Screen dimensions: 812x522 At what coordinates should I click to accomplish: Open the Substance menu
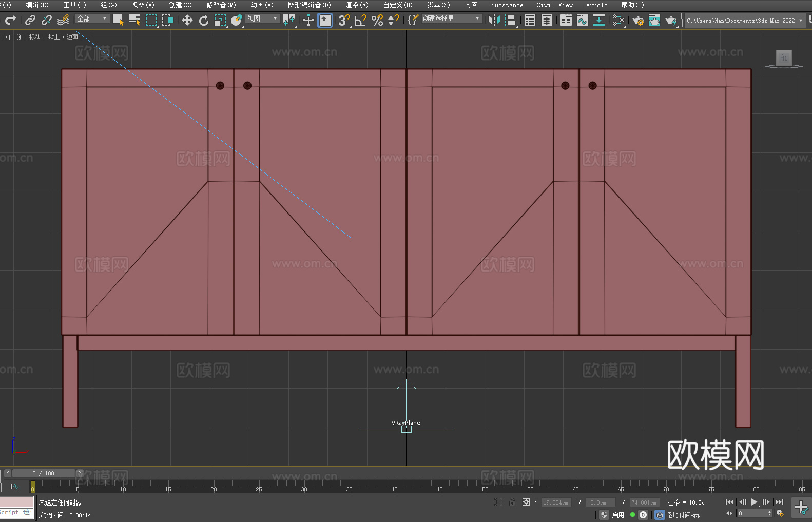click(x=507, y=5)
